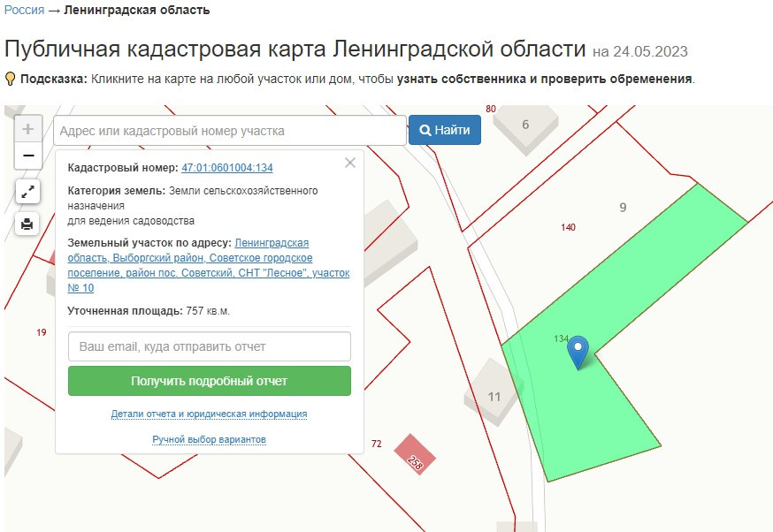The height and width of the screenshot is (532, 773).
Task: Click parcel label 140 on map
Action: (x=568, y=227)
